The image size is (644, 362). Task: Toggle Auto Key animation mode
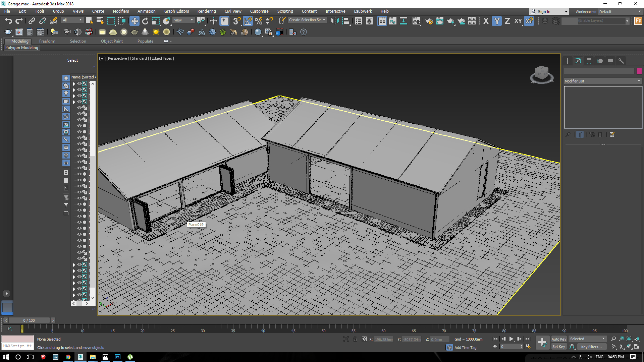[x=559, y=339]
